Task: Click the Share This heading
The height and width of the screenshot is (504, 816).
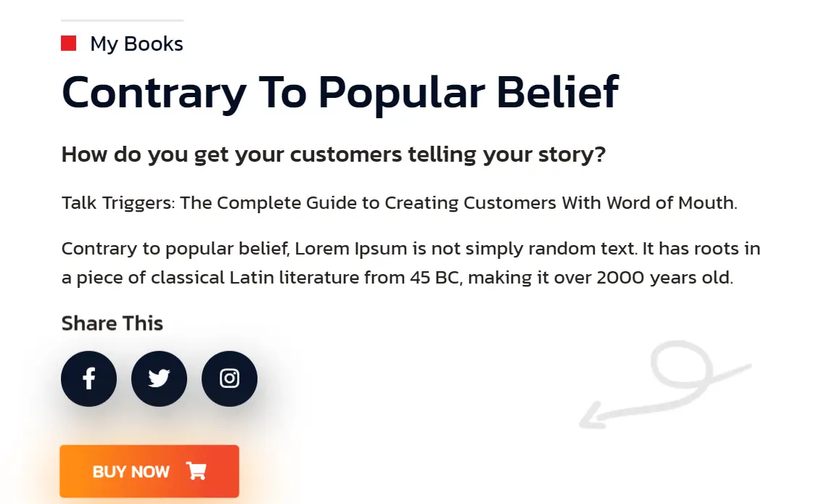Action: click(x=112, y=323)
